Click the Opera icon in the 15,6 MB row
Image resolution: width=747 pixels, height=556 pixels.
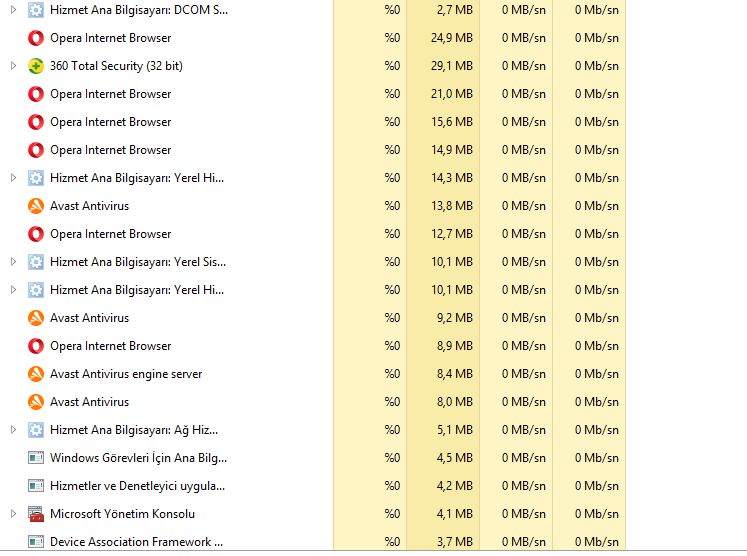pos(36,122)
